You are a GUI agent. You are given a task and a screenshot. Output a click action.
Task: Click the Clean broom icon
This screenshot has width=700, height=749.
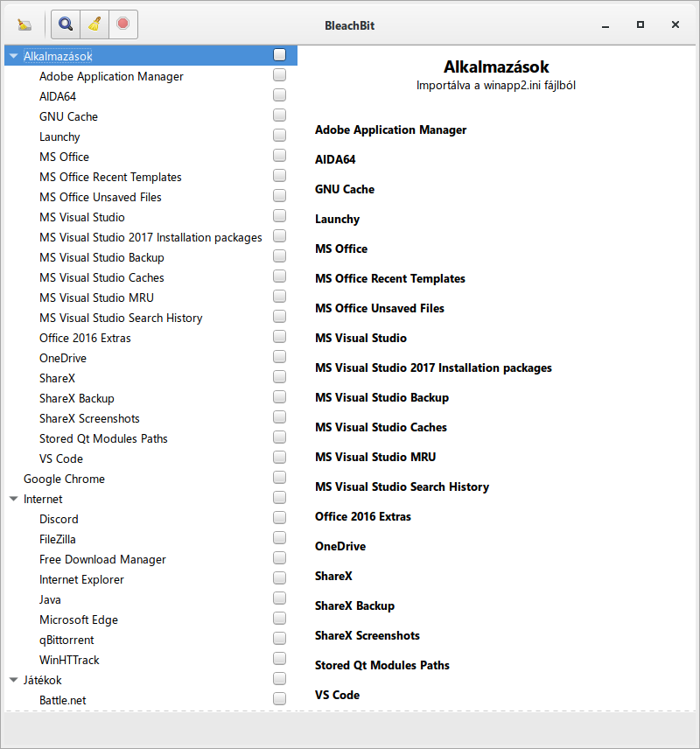click(x=94, y=24)
